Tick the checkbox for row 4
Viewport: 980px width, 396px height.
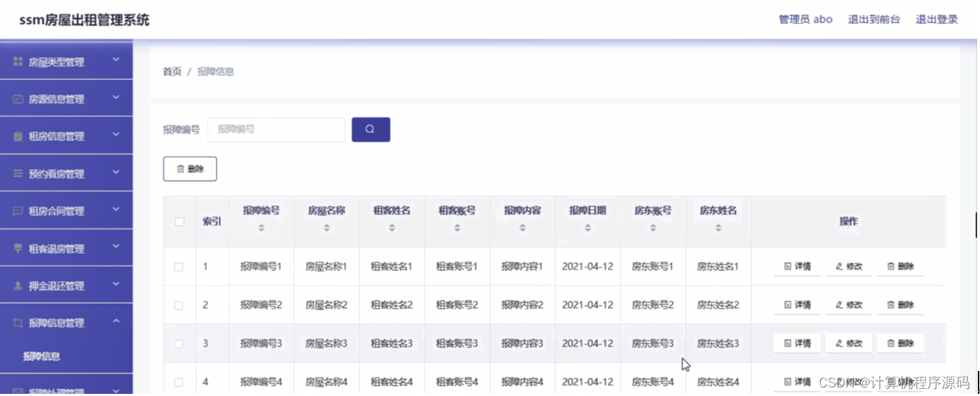[x=178, y=382]
